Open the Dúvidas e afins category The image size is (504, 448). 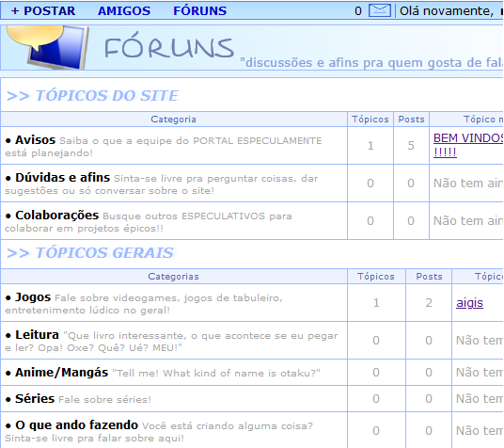tap(63, 178)
